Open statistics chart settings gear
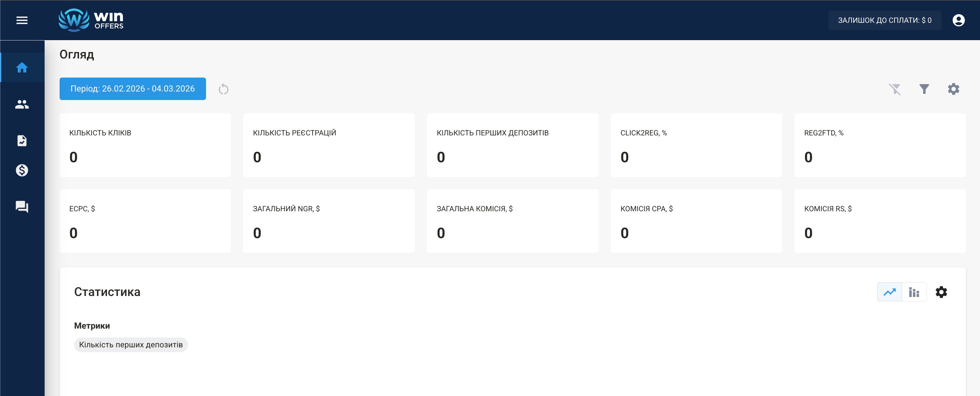 941,292
